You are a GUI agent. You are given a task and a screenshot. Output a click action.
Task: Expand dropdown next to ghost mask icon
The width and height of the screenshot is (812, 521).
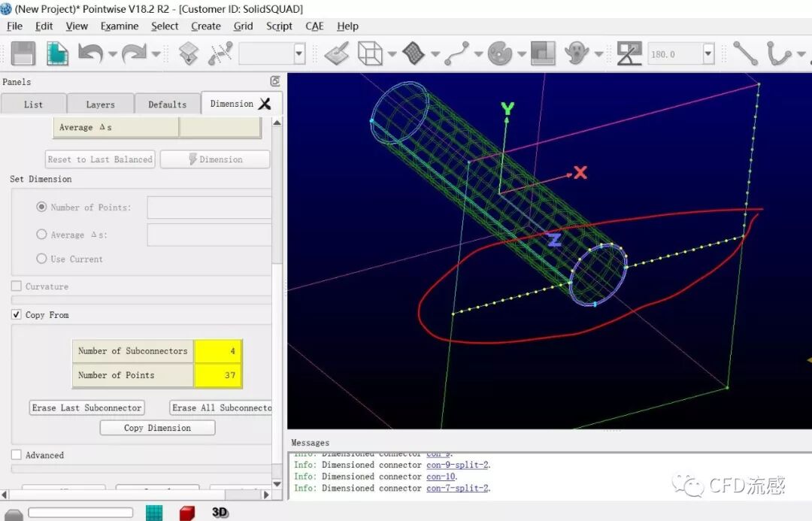point(599,54)
